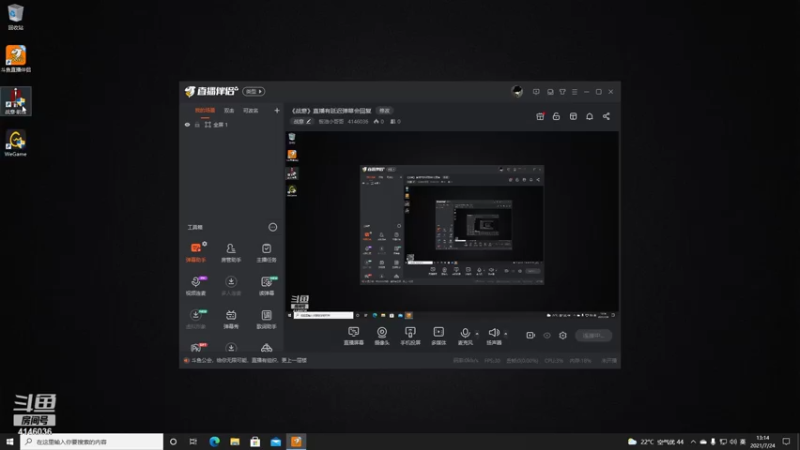The image size is (800, 450).
Task: Click the Windows taskbar search box
Action: tap(92, 441)
